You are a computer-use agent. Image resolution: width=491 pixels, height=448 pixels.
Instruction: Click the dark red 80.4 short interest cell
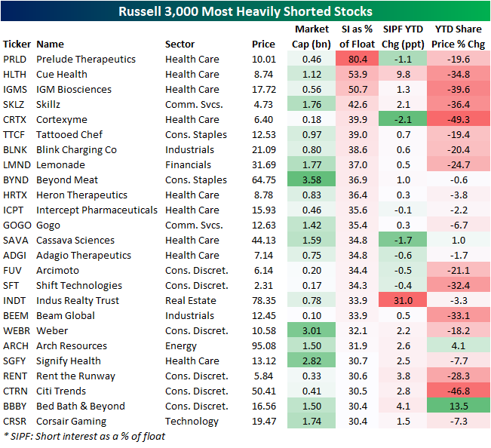coord(358,59)
